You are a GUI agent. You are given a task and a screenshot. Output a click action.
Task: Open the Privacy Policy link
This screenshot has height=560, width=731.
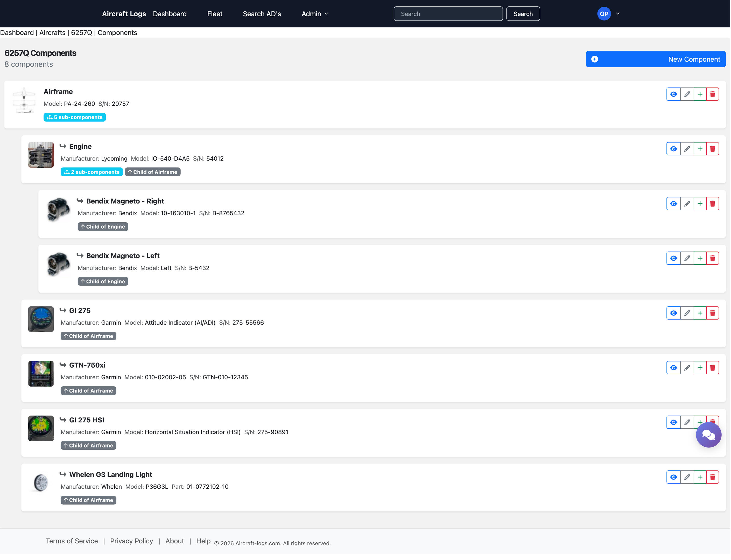click(131, 541)
